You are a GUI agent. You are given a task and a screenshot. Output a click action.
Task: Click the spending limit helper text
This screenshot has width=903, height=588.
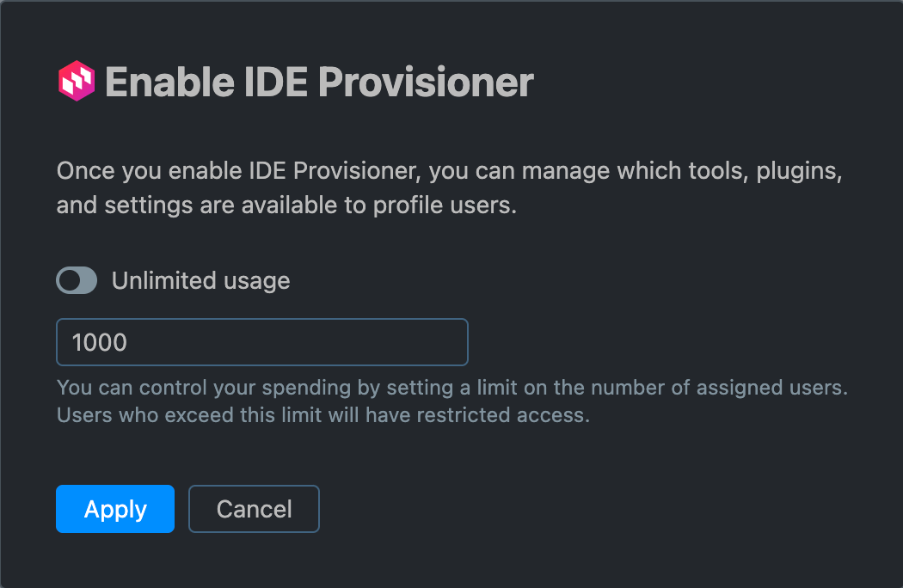pos(451,388)
